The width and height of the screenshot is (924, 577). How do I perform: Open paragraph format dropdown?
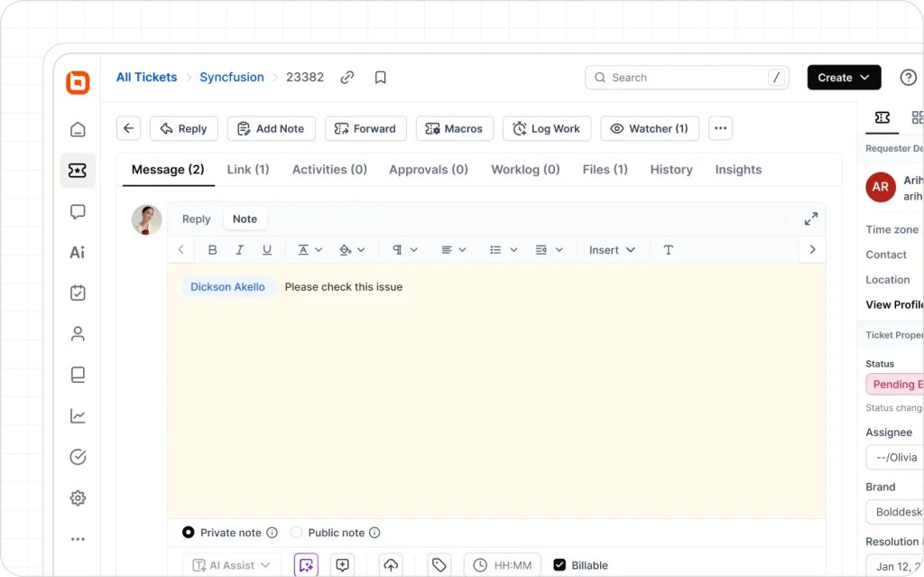405,250
